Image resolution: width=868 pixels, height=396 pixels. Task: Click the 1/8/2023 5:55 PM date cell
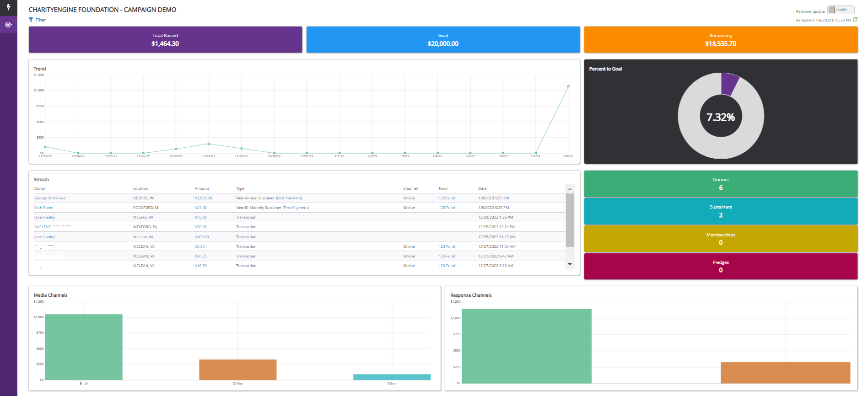493,198
